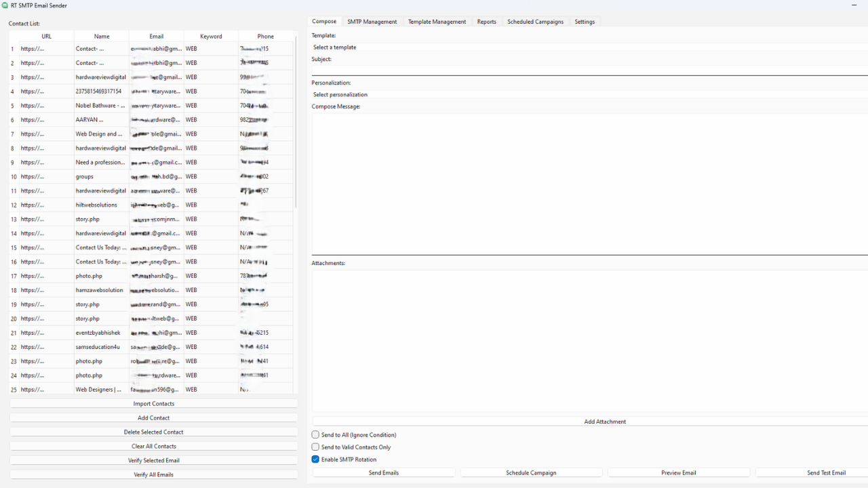The width and height of the screenshot is (868, 488).
Task: Click the RT SMTP Email Sender app icon
Action: tap(5, 5)
